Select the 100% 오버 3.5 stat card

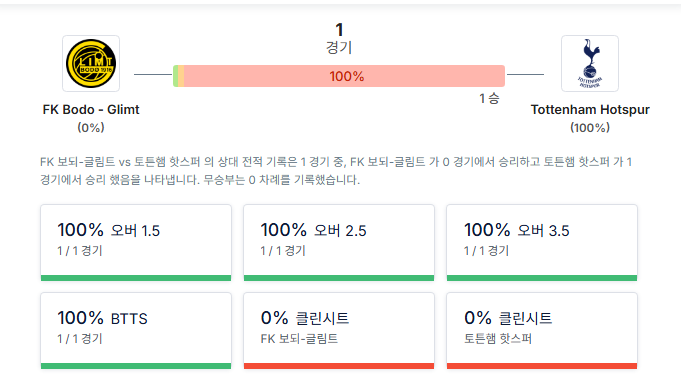(542, 243)
